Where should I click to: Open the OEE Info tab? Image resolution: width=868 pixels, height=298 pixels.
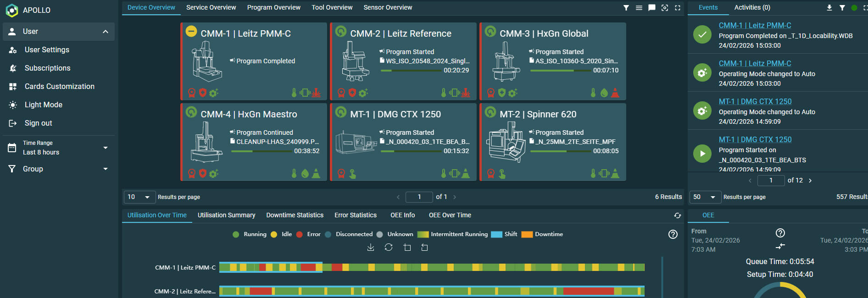point(403,215)
